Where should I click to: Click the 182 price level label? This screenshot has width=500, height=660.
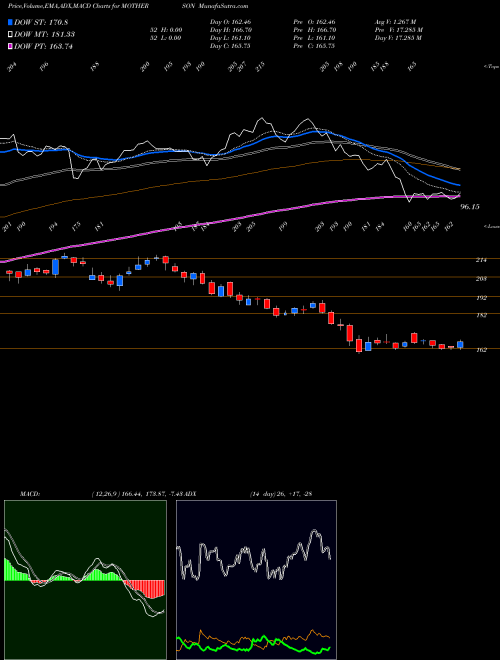(481, 315)
